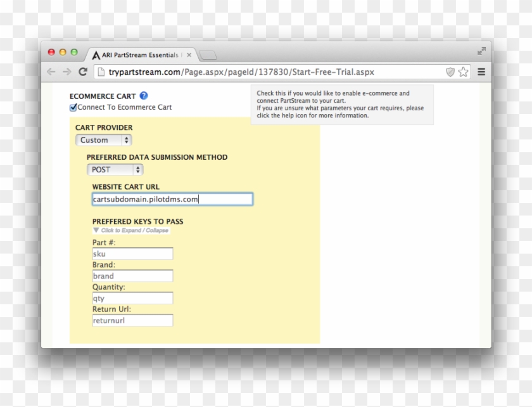Image resolution: width=532 pixels, height=407 pixels.
Task: Click the "PREFERRED DATA SUBMISSION METHOD" label
Action: pos(157,157)
